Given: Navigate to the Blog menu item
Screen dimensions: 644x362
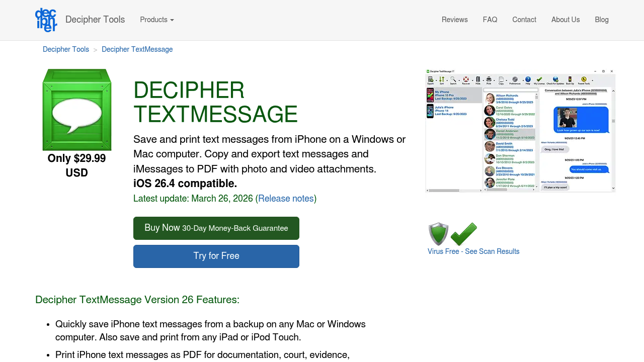Looking at the screenshot, I should point(601,19).
